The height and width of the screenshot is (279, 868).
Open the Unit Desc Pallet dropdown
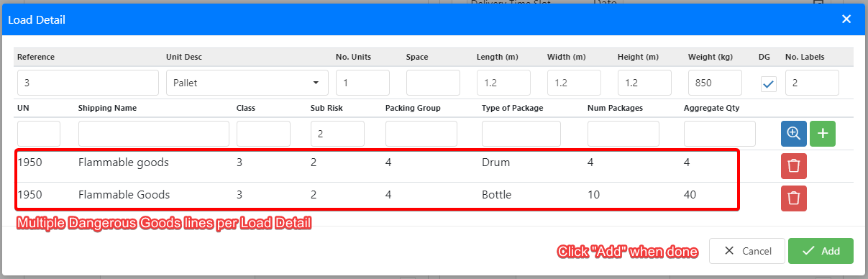pos(247,83)
